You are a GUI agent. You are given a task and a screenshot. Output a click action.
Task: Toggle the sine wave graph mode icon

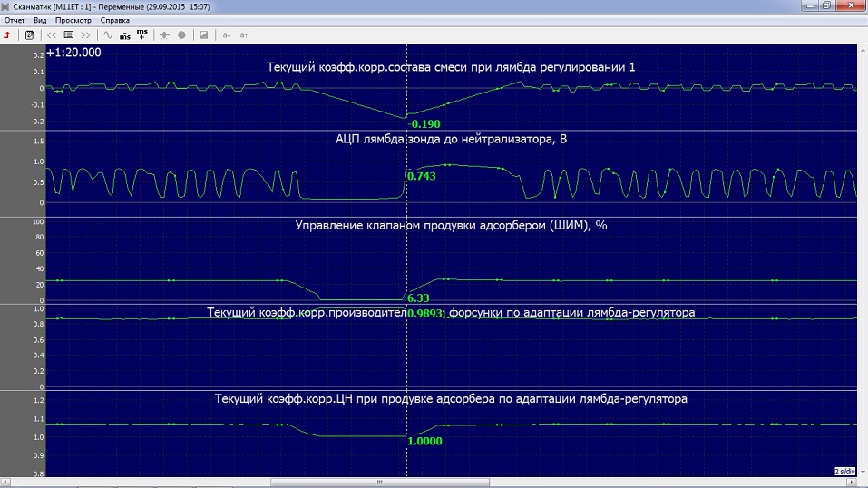(x=108, y=34)
